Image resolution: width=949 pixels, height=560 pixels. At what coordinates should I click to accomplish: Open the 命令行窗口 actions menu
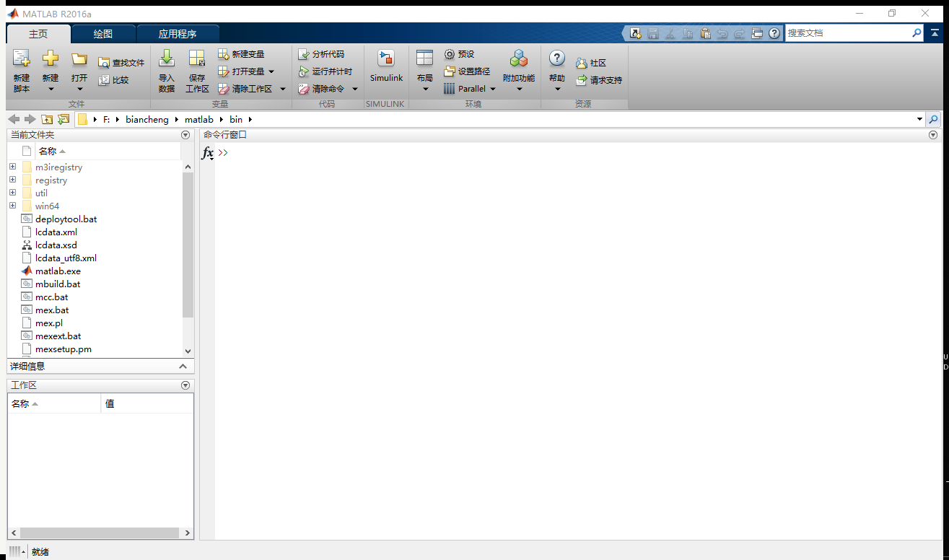click(x=933, y=135)
